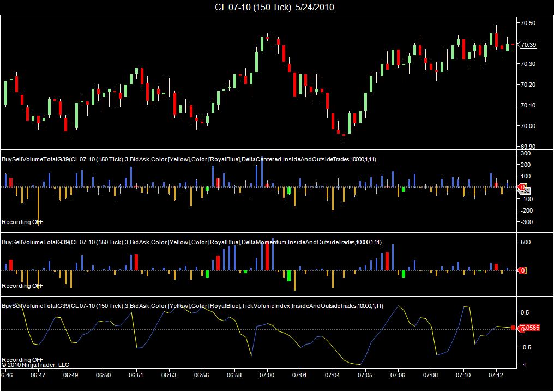
Task: Click the -32 value marker in DeltaCentered panel
Action: (526, 191)
